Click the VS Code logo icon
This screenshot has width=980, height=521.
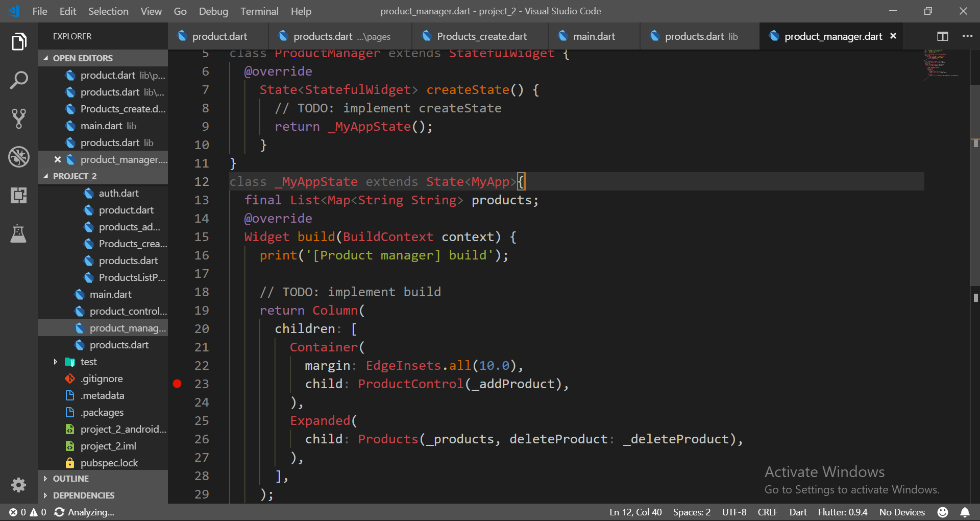pyautogui.click(x=14, y=11)
